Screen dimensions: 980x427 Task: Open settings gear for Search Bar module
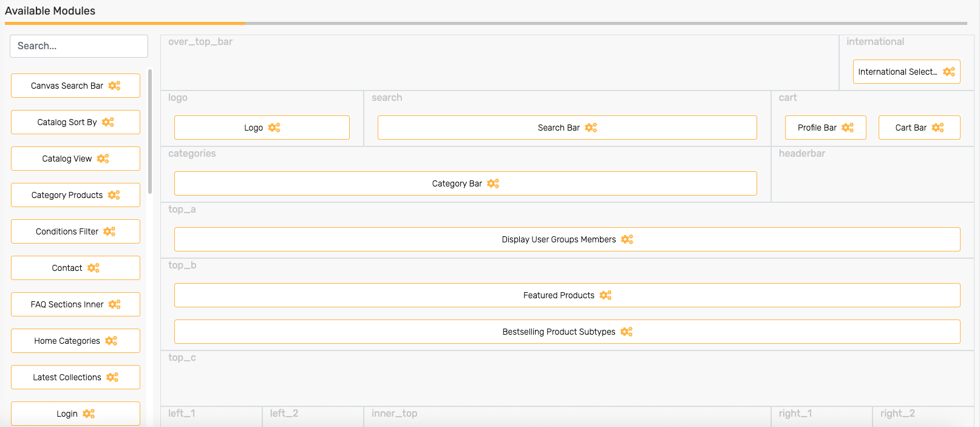pyautogui.click(x=591, y=128)
